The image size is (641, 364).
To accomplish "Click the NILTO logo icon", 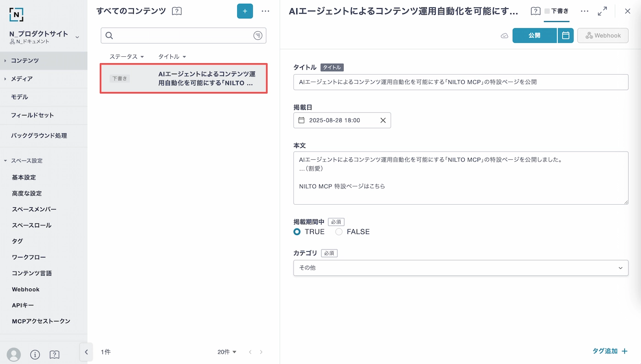I will click(16, 14).
